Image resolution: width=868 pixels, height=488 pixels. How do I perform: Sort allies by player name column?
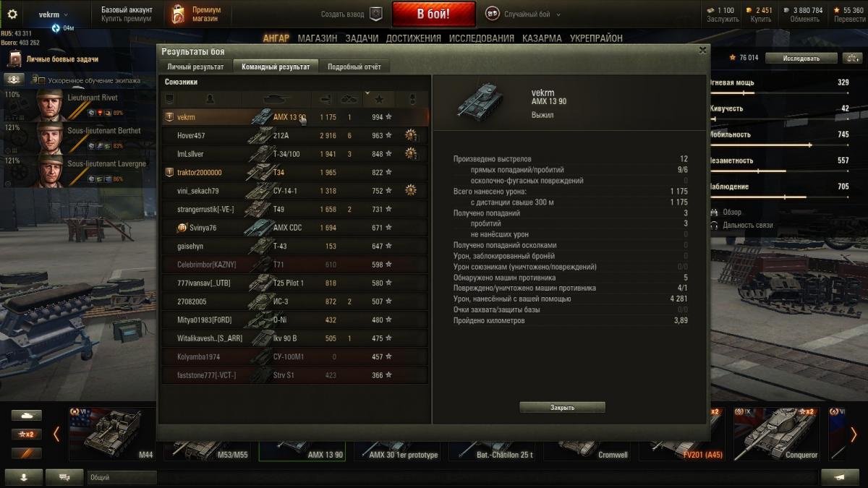click(x=210, y=98)
